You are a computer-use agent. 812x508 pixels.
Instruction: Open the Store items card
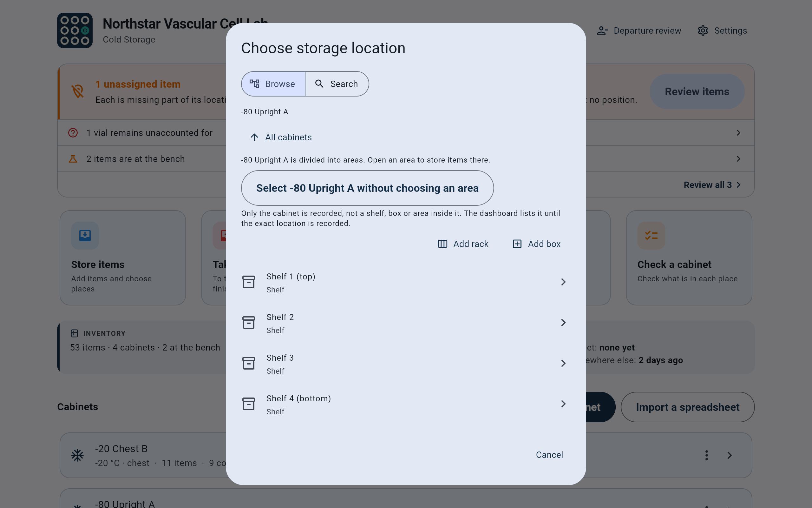click(123, 258)
